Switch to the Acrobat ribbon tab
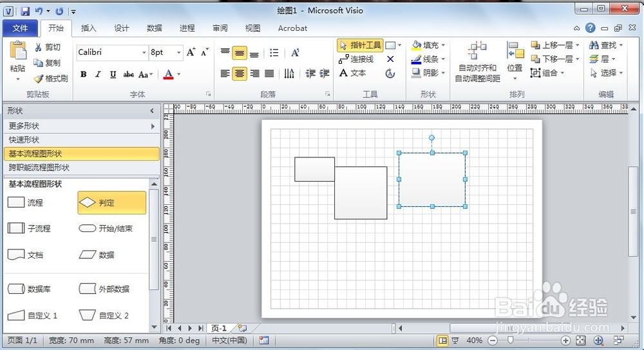644x350 pixels. click(x=292, y=28)
